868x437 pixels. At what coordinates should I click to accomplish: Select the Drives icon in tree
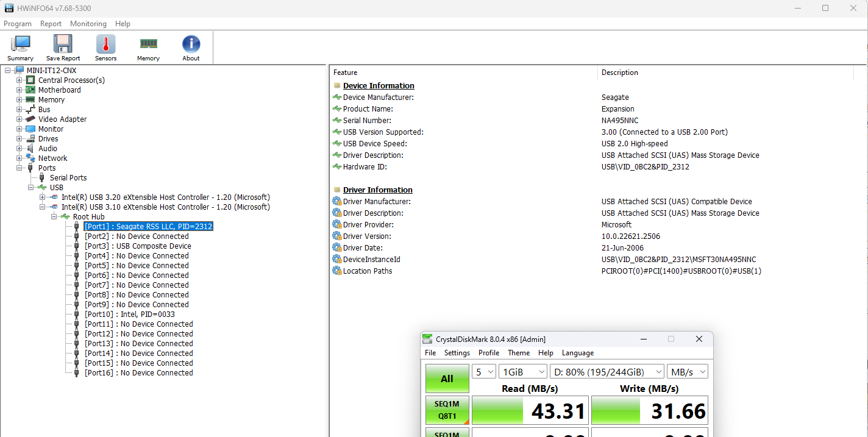pos(30,138)
